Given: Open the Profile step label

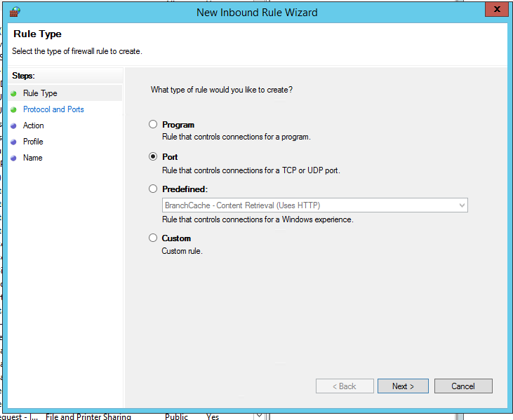Looking at the screenshot, I should pyautogui.click(x=33, y=142).
